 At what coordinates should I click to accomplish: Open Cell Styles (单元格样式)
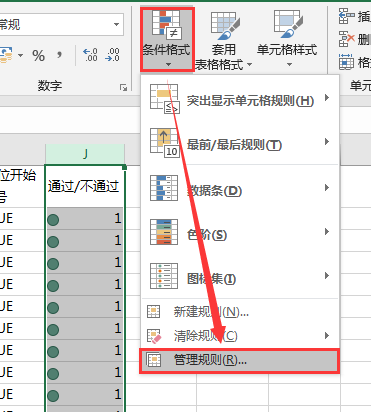287,39
